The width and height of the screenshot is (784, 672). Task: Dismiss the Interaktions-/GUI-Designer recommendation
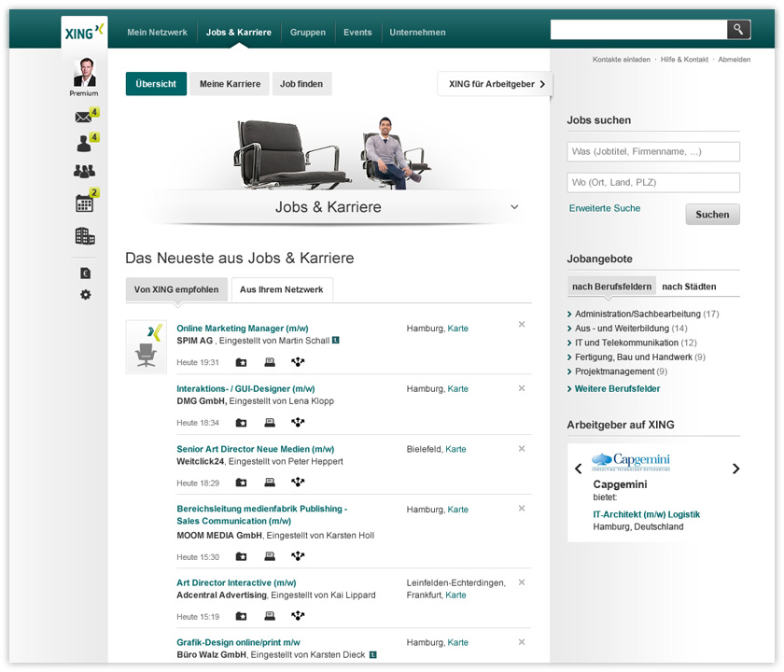[522, 388]
